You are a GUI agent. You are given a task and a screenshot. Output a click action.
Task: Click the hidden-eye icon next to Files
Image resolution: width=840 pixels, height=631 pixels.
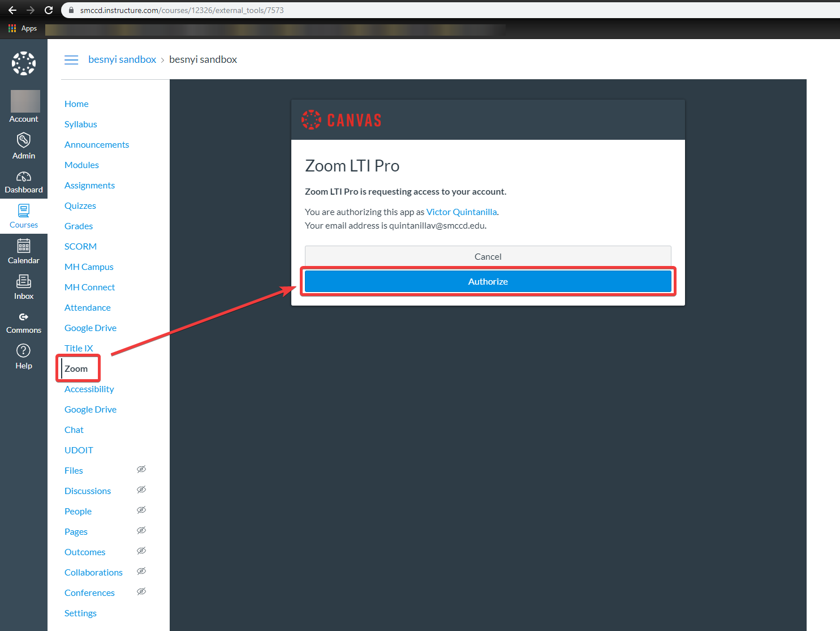(x=141, y=469)
